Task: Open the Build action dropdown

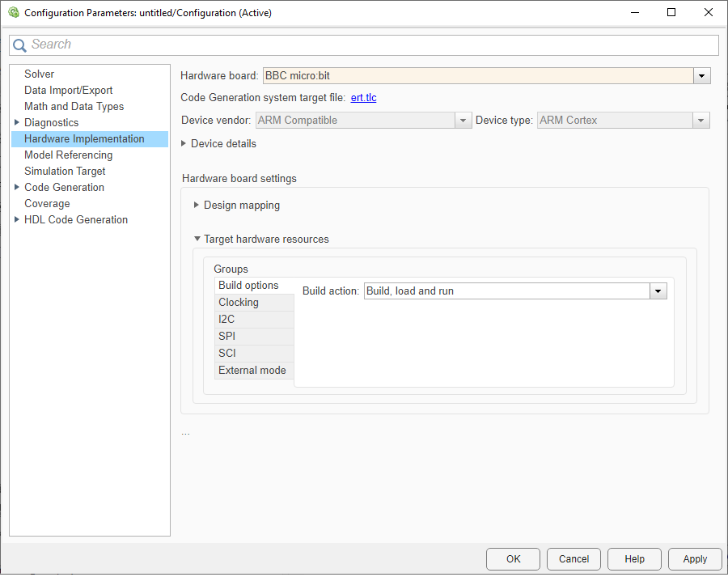Action: (658, 291)
